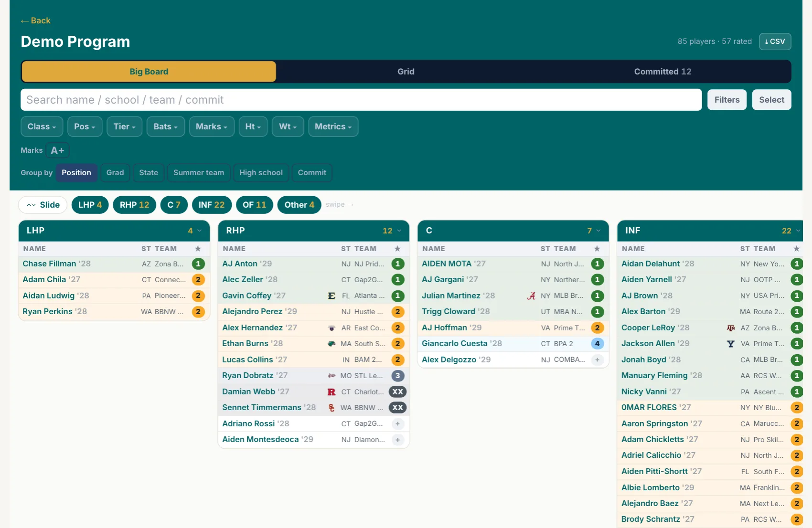
Task: Open the Metrics filter dropdown
Action: point(333,127)
